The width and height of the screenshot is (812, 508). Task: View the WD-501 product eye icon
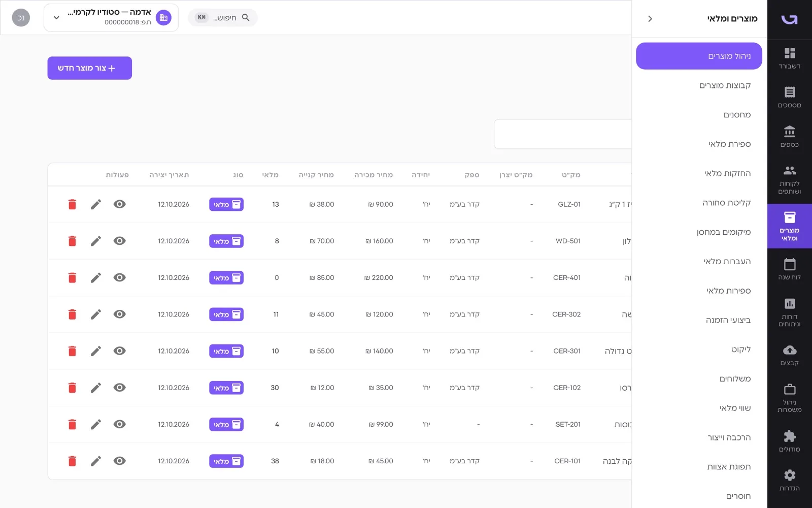(119, 241)
